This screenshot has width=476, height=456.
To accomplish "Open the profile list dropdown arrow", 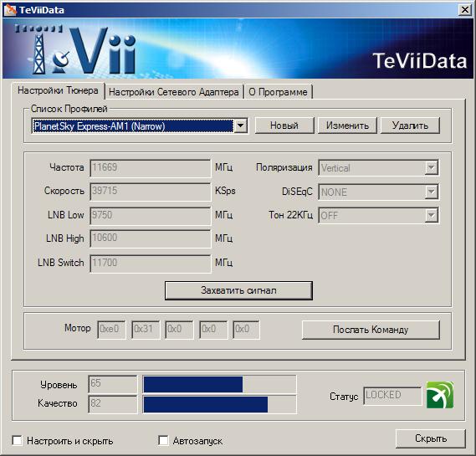I will click(240, 126).
